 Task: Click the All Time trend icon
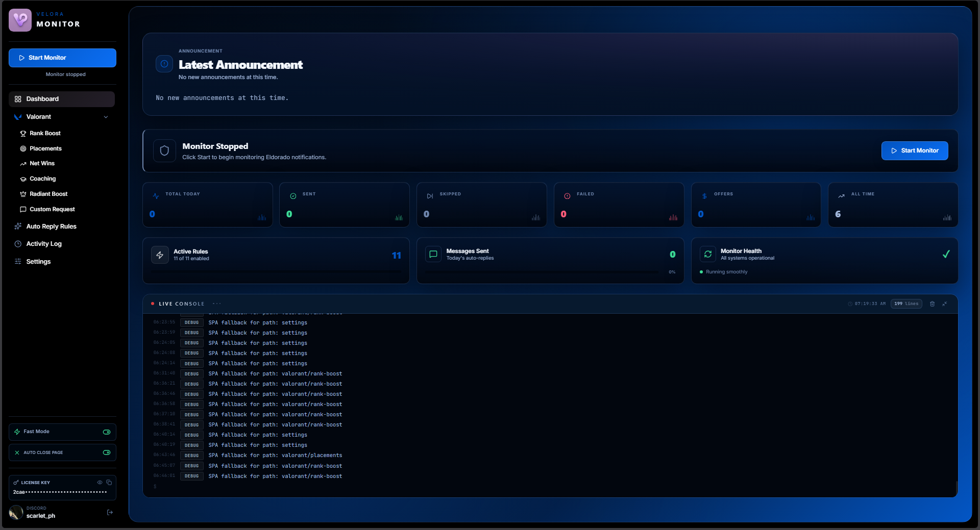coord(841,196)
